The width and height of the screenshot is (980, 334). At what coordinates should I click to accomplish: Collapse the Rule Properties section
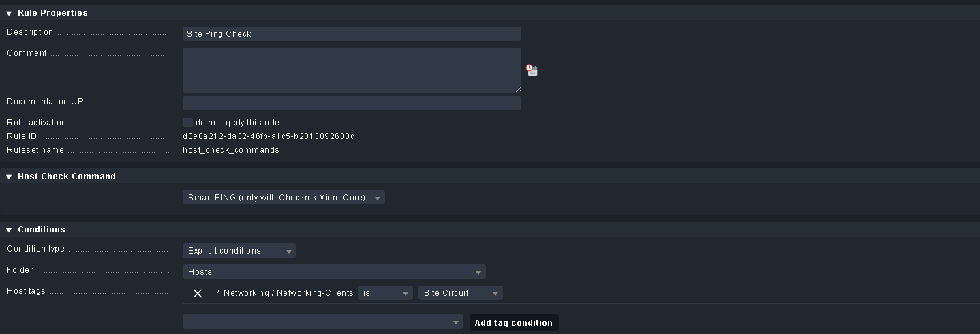tap(10, 13)
